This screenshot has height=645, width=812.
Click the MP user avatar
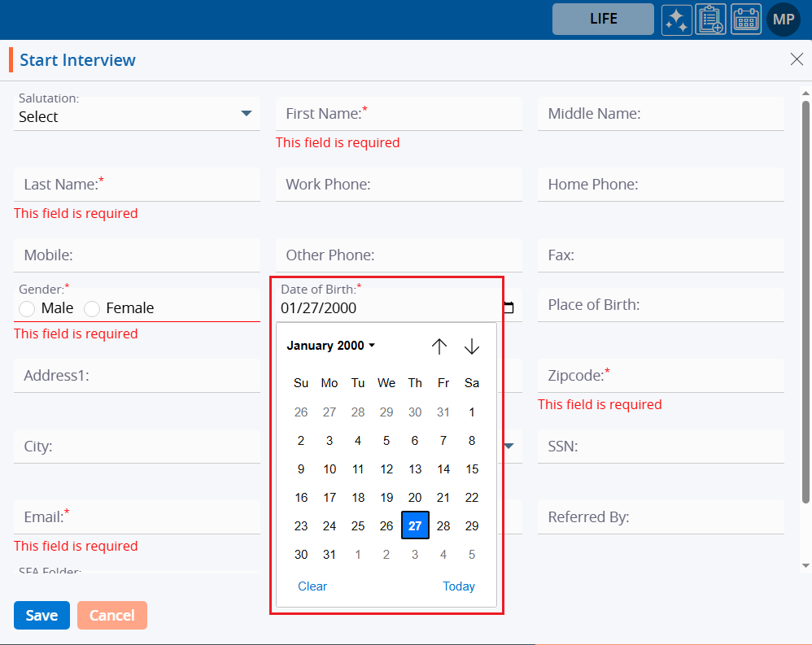(784, 20)
